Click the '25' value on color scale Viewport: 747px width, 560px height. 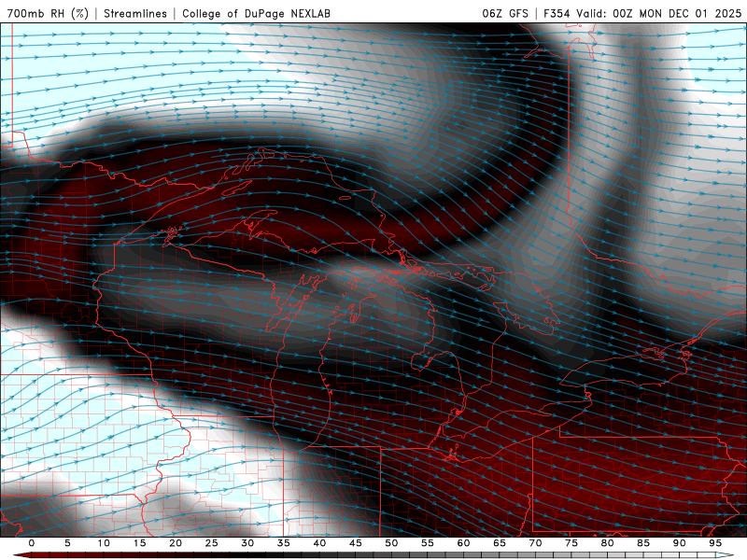(x=211, y=543)
